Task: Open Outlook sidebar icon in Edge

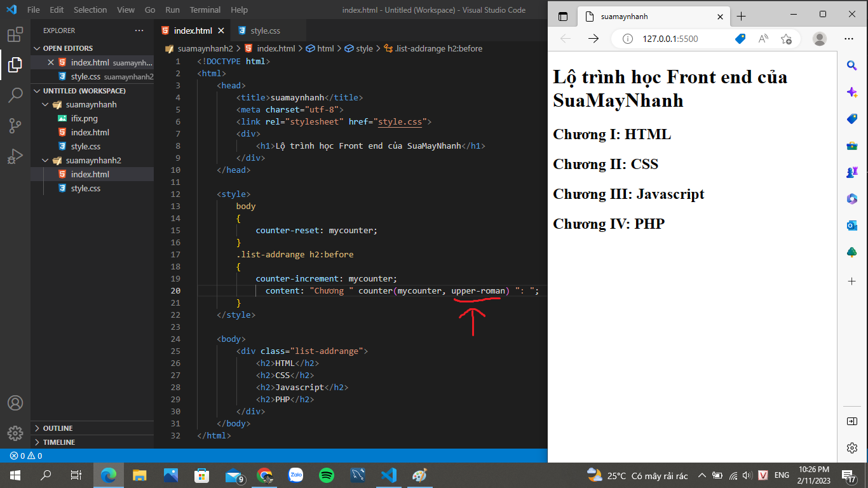Action: pyautogui.click(x=852, y=226)
